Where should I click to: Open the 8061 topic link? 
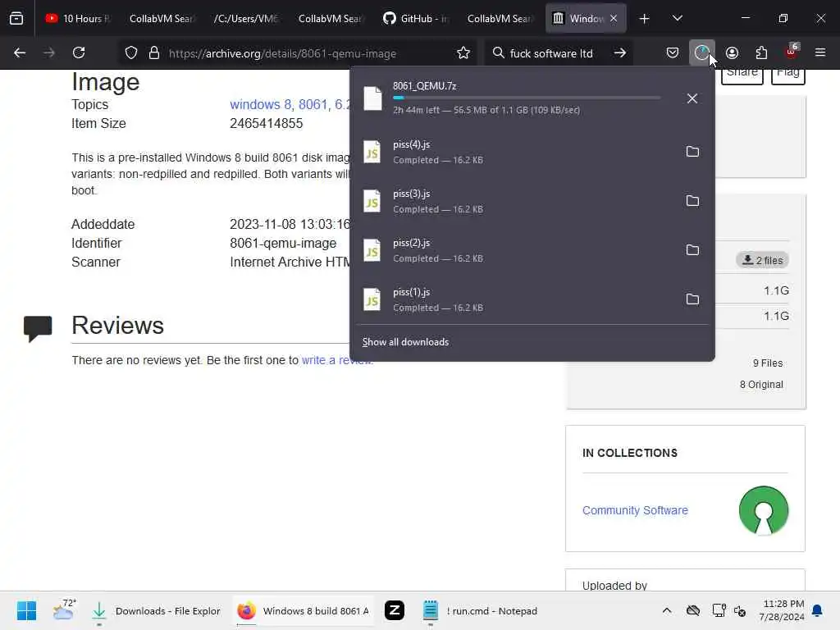coord(313,104)
